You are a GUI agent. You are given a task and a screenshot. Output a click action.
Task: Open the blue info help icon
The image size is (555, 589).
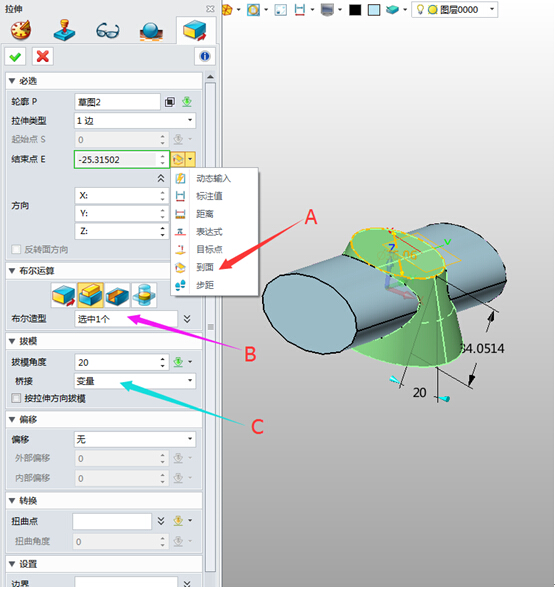coord(205,56)
